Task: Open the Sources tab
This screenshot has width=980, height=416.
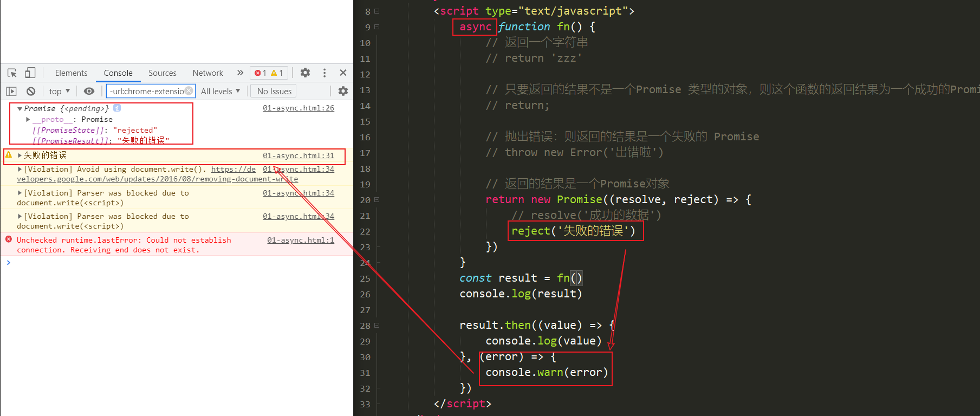Action: point(163,73)
